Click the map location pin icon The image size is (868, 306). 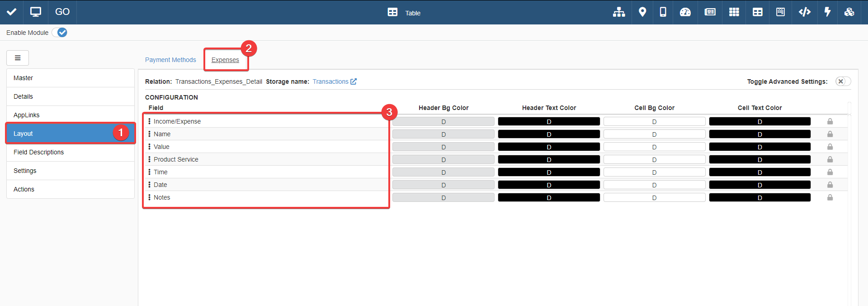pos(642,12)
